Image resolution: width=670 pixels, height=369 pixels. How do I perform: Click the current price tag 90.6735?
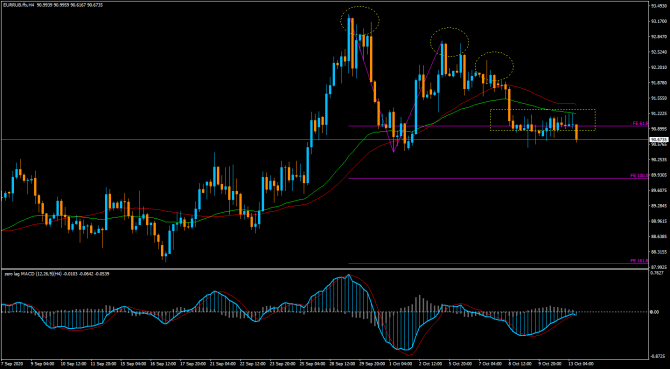(x=659, y=140)
